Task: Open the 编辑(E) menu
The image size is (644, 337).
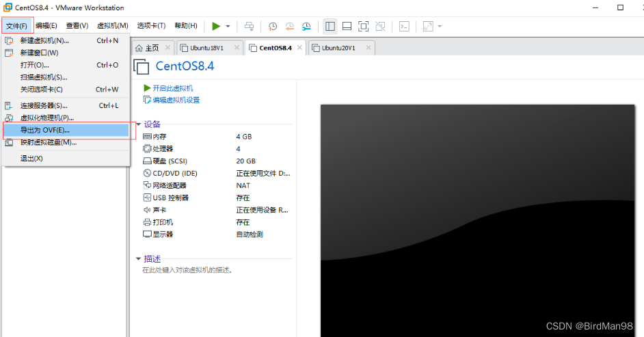Action: click(46, 26)
